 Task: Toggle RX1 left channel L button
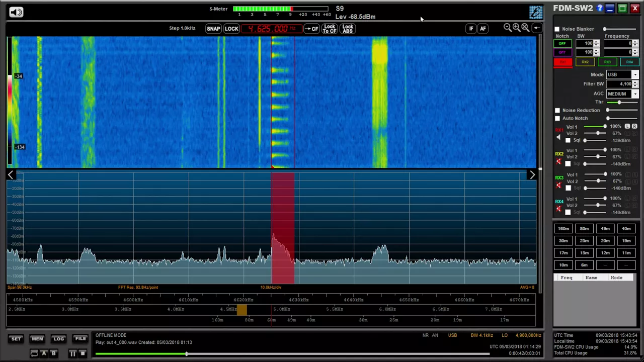(627, 126)
